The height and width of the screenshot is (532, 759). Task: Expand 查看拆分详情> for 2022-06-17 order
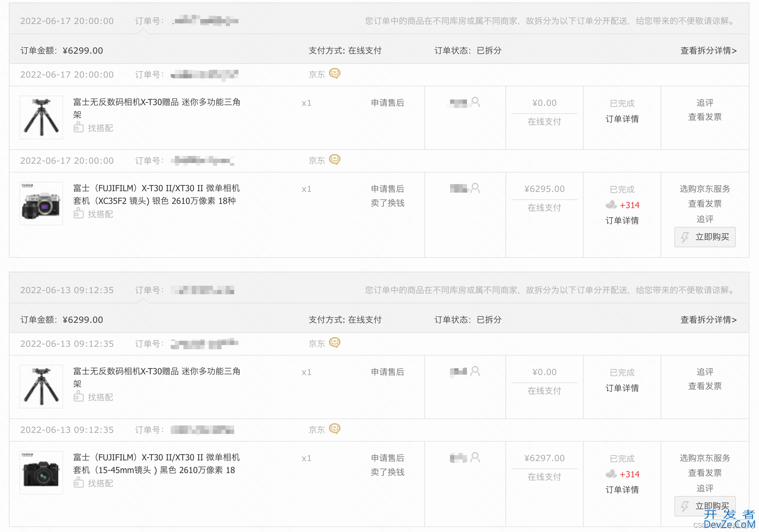(x=708, y=50)
